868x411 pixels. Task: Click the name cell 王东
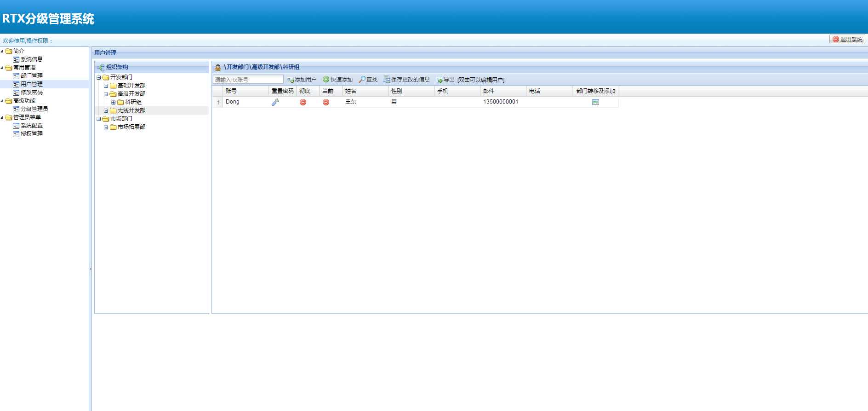tap(351, 102)
